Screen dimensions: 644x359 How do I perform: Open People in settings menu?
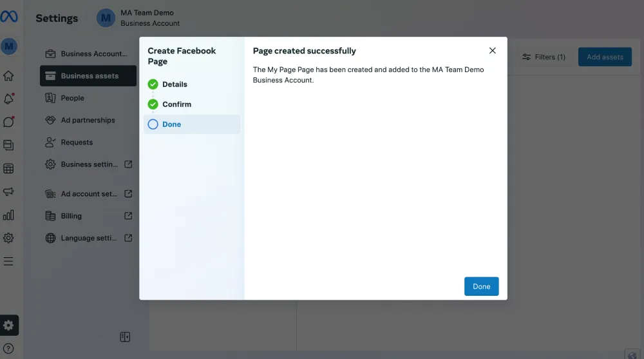(72, 98)
